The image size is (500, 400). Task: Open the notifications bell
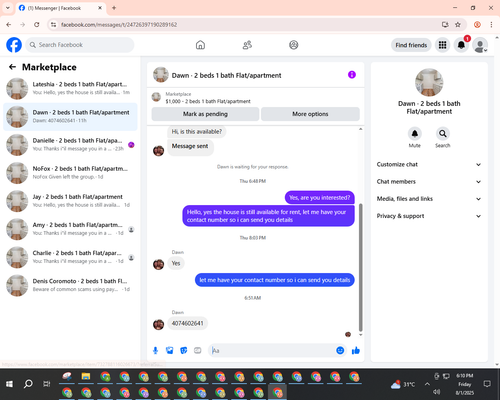(461, 45)
